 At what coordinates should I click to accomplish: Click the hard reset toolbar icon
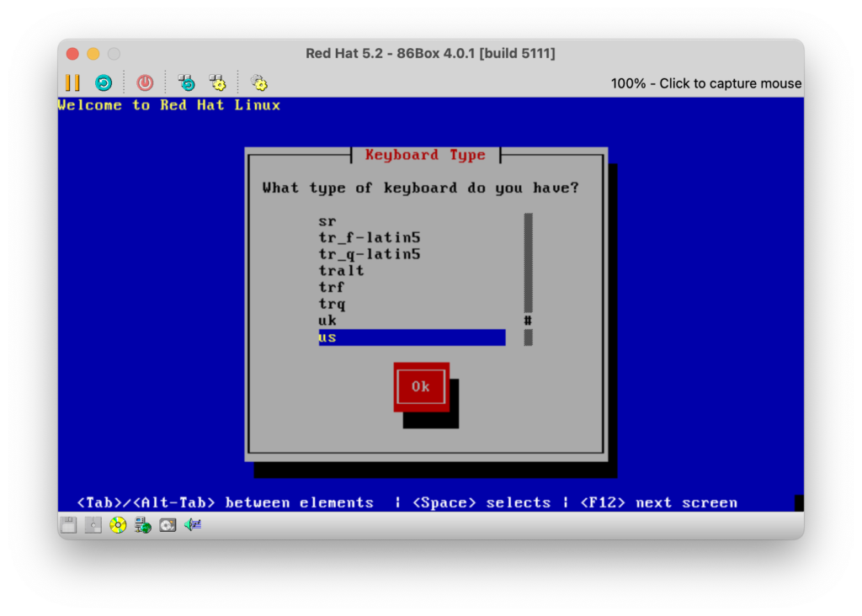click(x=104, y=83)
